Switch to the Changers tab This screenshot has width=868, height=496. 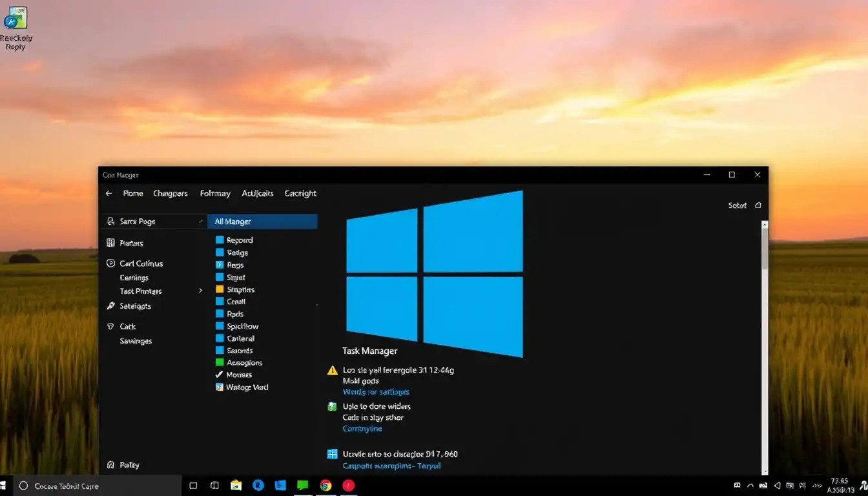coord(170,193)
